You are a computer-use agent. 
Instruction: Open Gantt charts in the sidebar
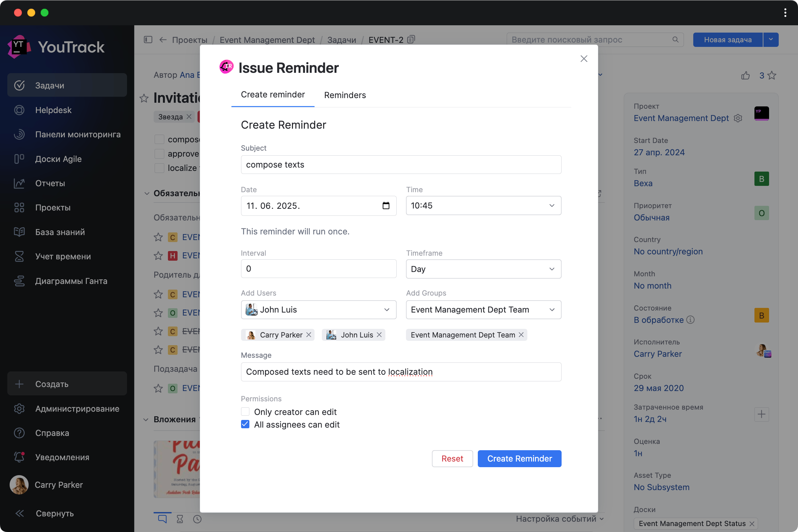71,281
